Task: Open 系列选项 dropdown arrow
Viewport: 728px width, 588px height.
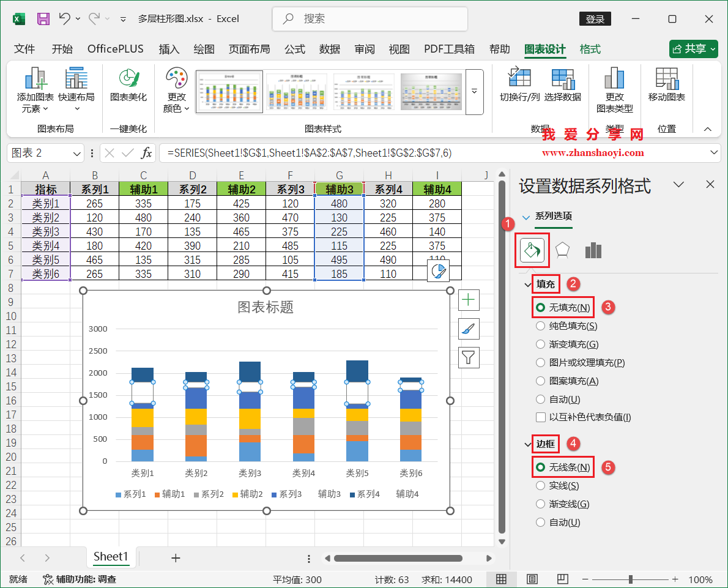Action: pos(526,217)
